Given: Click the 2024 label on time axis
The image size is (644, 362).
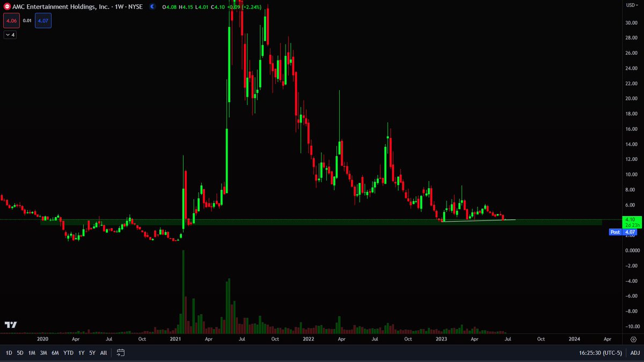Looking at the screenshot, I should click(574, 339).
